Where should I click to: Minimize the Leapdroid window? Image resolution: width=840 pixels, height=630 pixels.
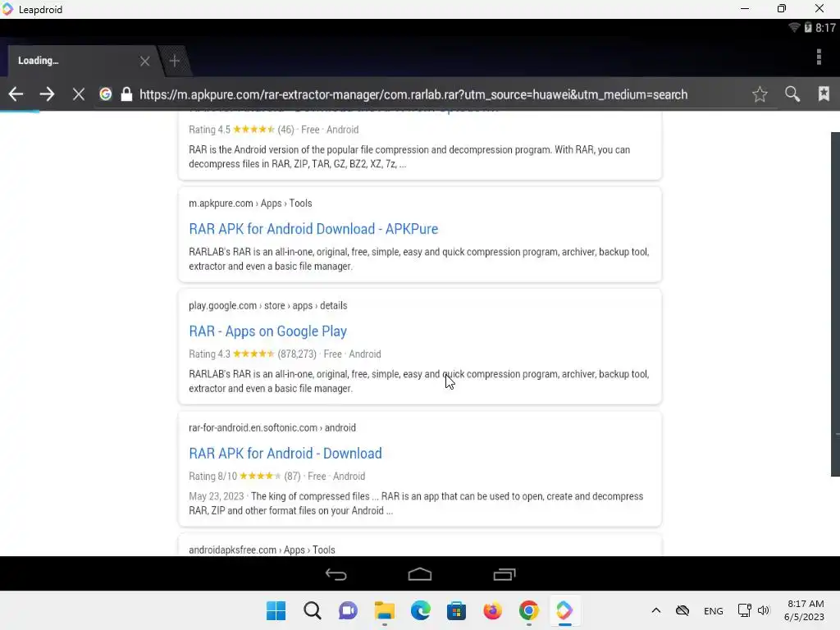(745, 9)
